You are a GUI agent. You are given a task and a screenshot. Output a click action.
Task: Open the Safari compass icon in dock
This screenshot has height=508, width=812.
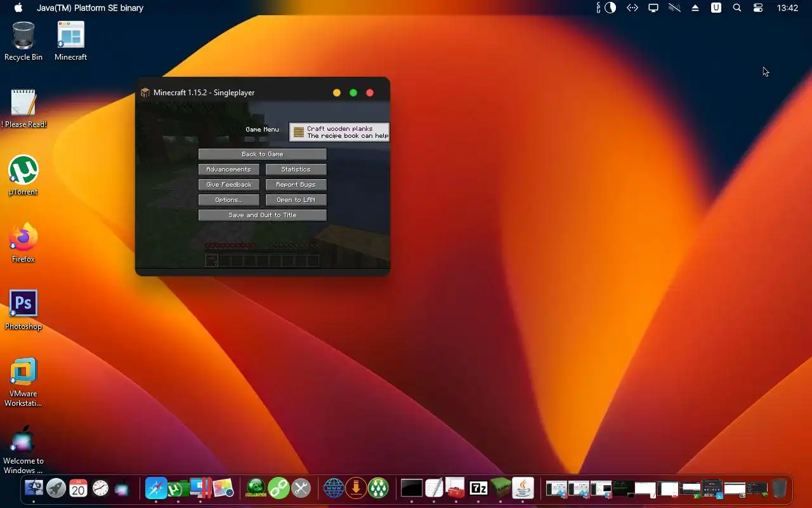click(156, 488)
